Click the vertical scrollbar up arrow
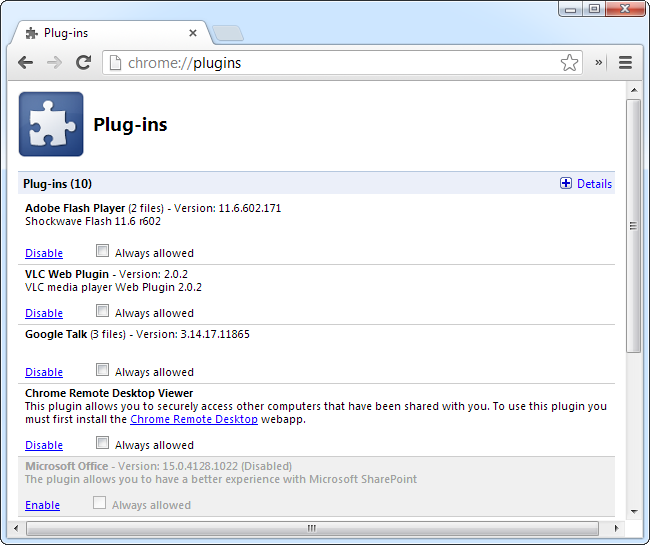650x545 pixels. click(x=634, y=90)
